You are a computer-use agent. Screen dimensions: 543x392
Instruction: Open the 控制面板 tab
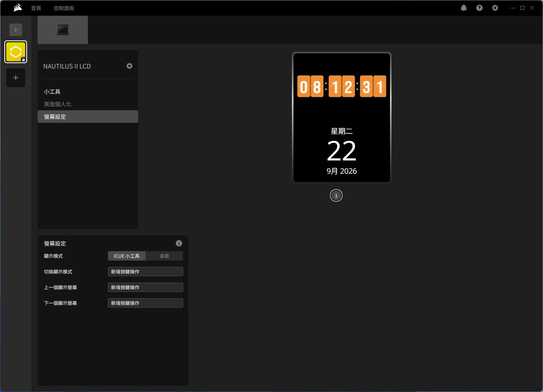click(x=64, y=8)
